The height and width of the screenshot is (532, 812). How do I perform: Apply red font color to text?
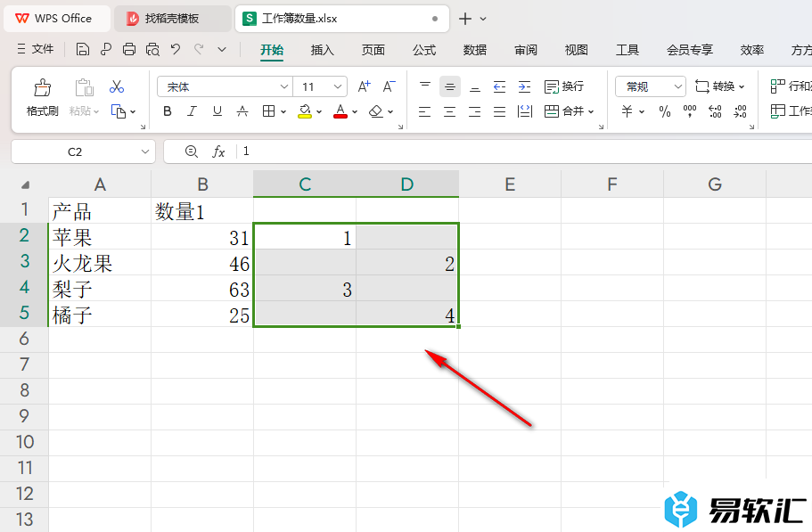pos(340,111)
